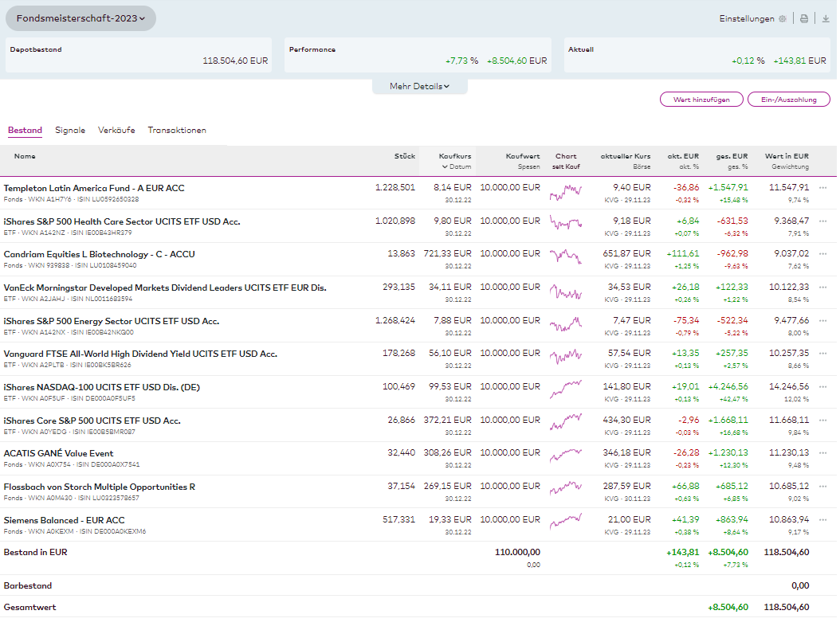Open Vanguard FTSE All-World High Dividend Yield link
840x634 pixels.
[140, 354]
